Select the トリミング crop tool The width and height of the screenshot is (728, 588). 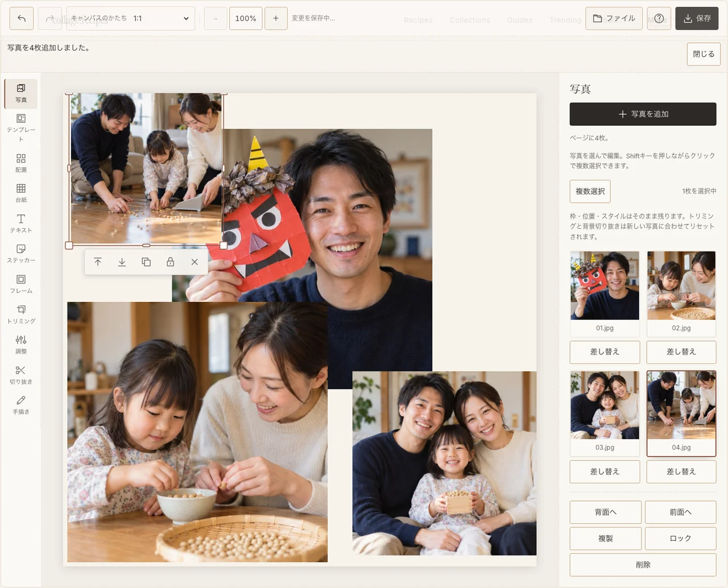pos(21,314)
